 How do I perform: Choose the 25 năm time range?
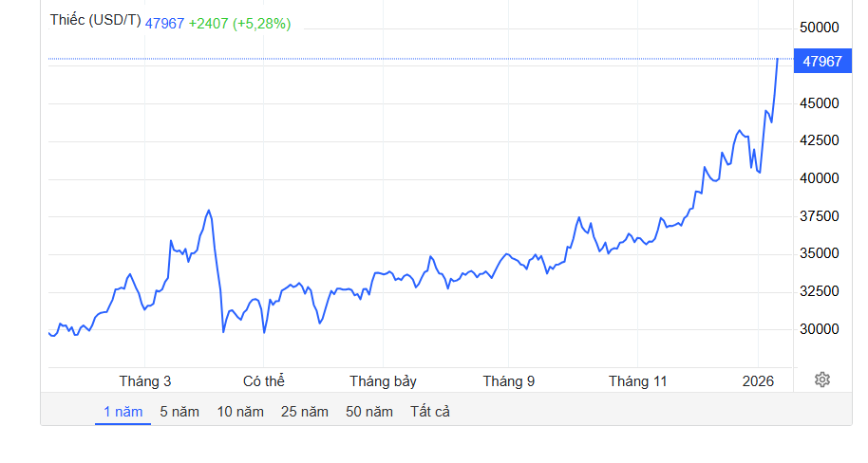point(305,412)
